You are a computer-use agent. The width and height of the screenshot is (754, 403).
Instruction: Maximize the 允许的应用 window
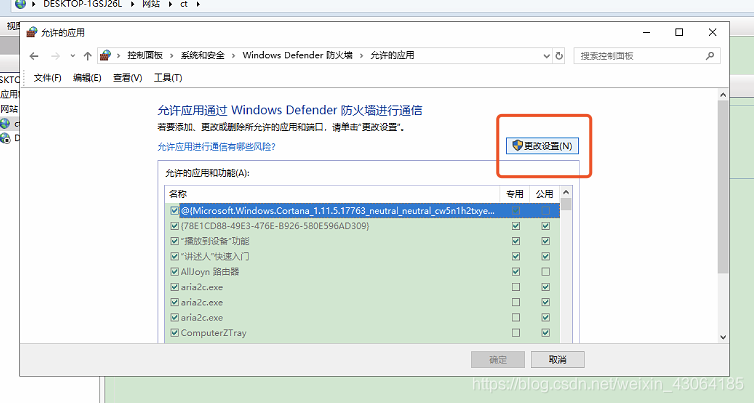679,32
